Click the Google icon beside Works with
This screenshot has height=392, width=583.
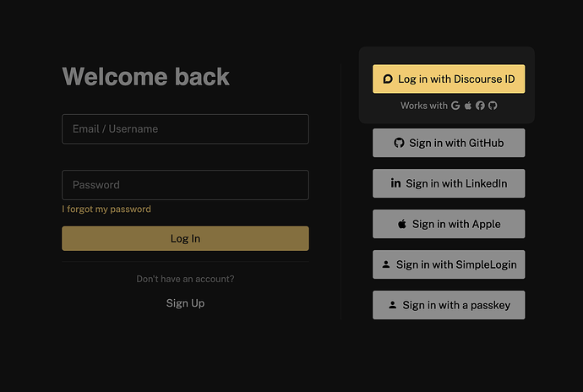[455, 106]
